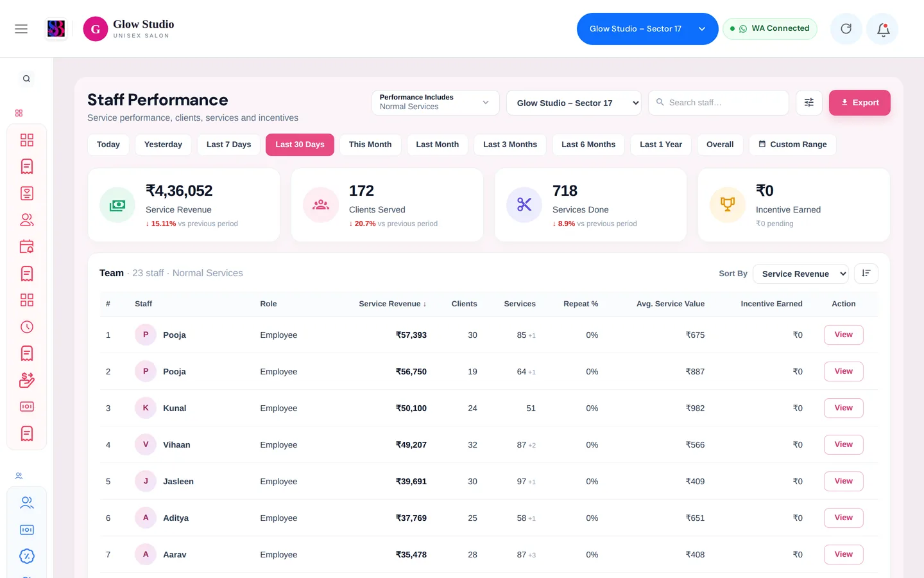Click View for Kunal
Screen dimensions: 924x578
[x=844, y=408]
